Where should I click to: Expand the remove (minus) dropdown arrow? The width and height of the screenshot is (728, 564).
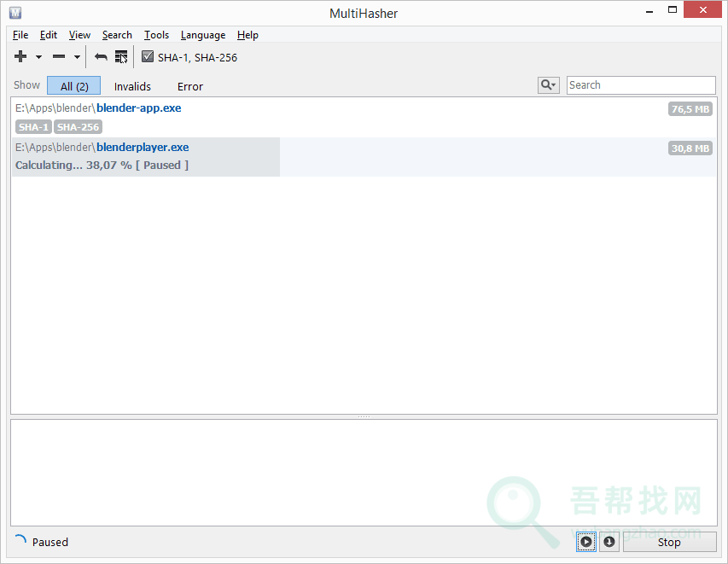click(x=77, y=58)
